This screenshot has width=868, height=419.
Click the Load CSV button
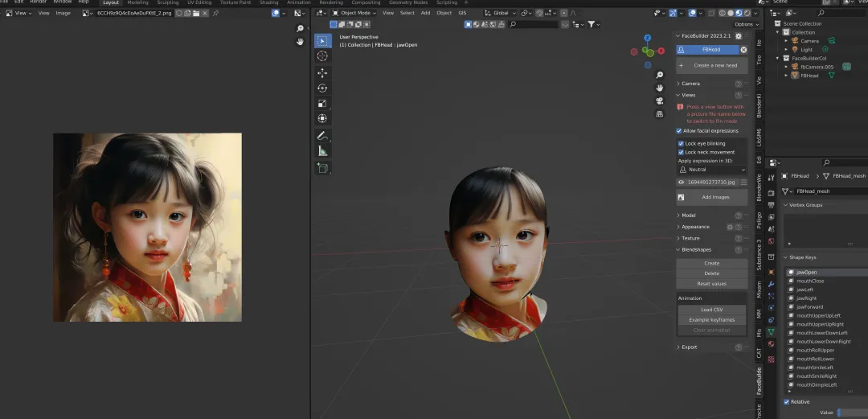pyautogui.click(x=712, y=310)
